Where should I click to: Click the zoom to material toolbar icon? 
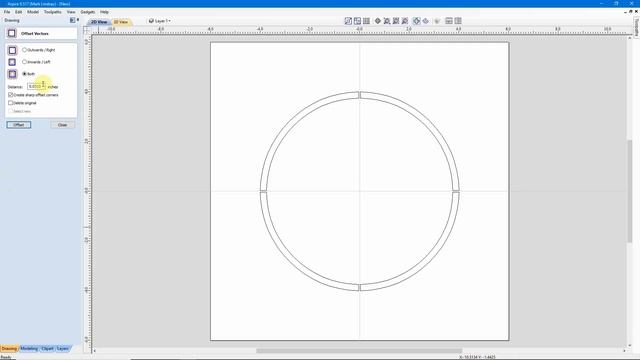(x=396, y=21)
